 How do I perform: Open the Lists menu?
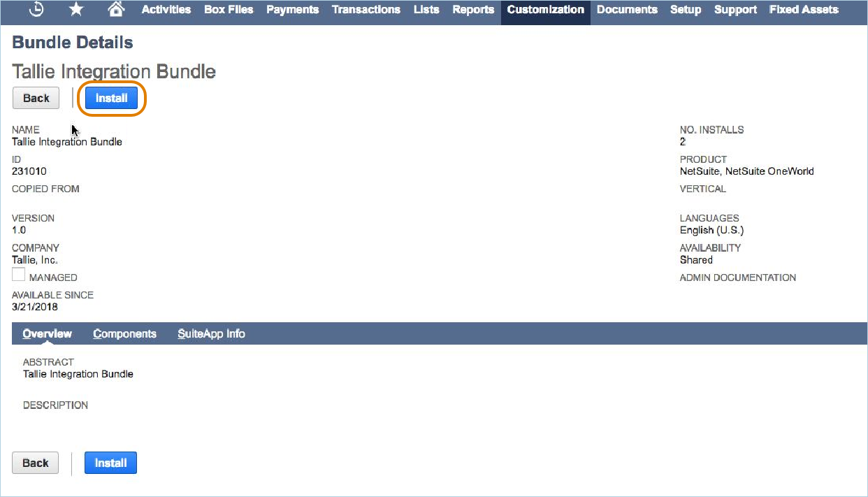[x=426, y=10]
